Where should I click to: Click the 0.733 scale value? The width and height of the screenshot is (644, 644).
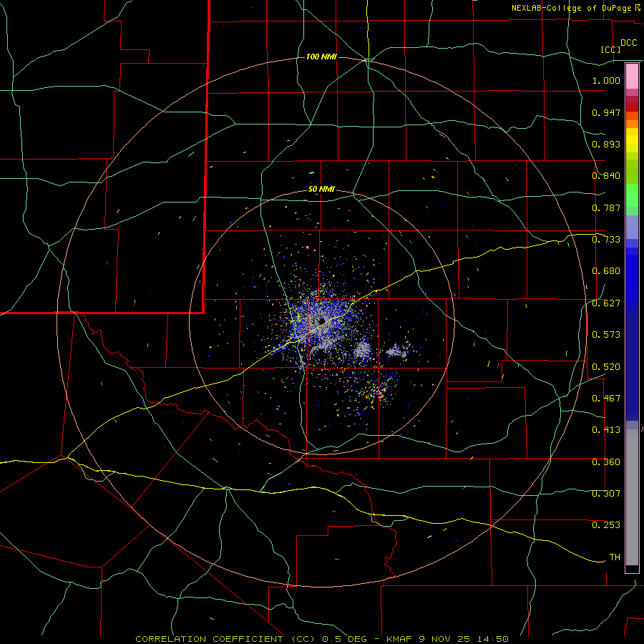pos(606,239)
